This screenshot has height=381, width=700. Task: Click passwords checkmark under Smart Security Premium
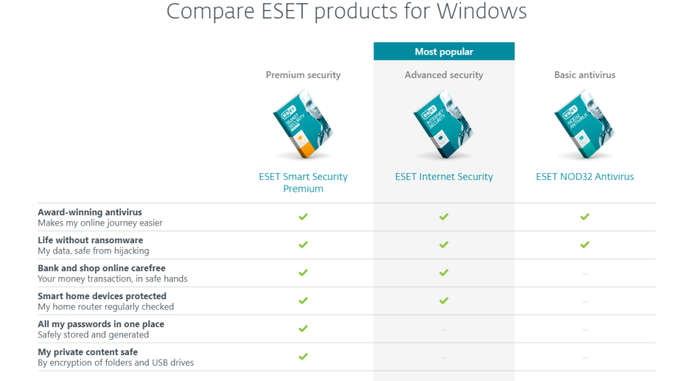(303, 328)
